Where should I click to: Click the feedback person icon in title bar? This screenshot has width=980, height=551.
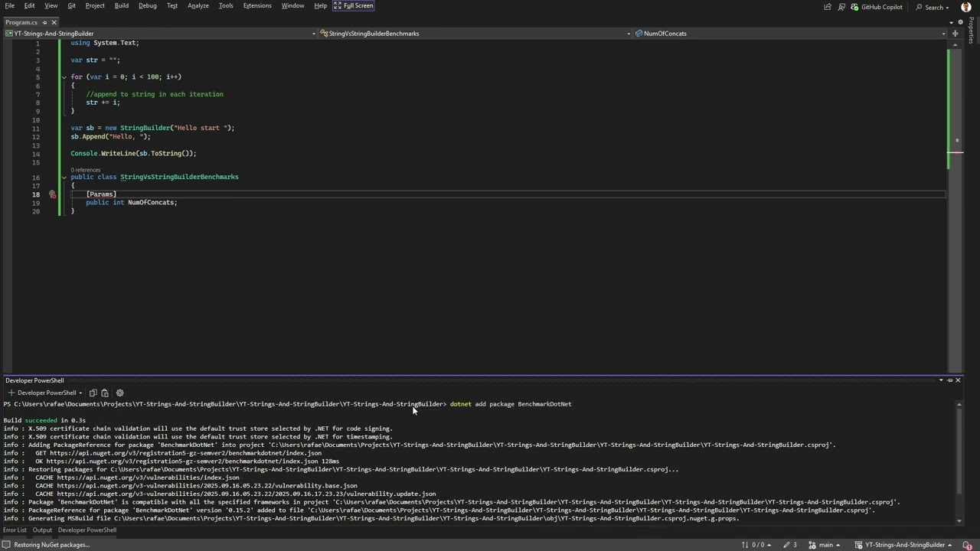point(842,7)
